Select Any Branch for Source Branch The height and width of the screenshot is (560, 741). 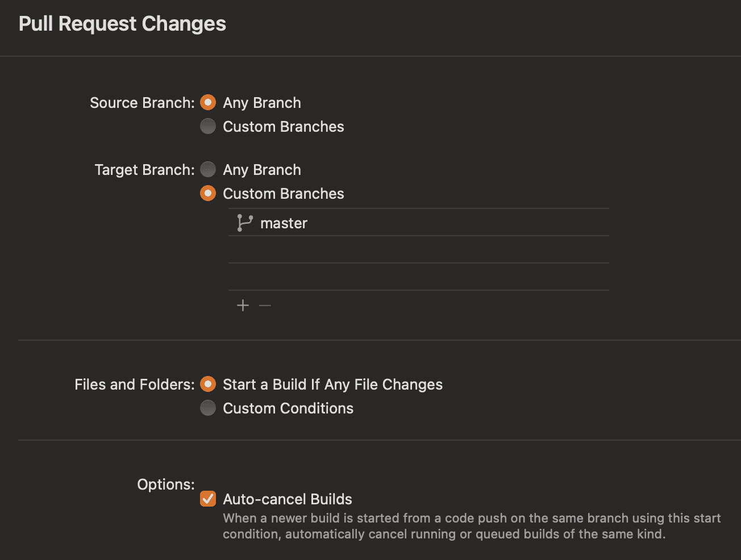pos(208,102)
